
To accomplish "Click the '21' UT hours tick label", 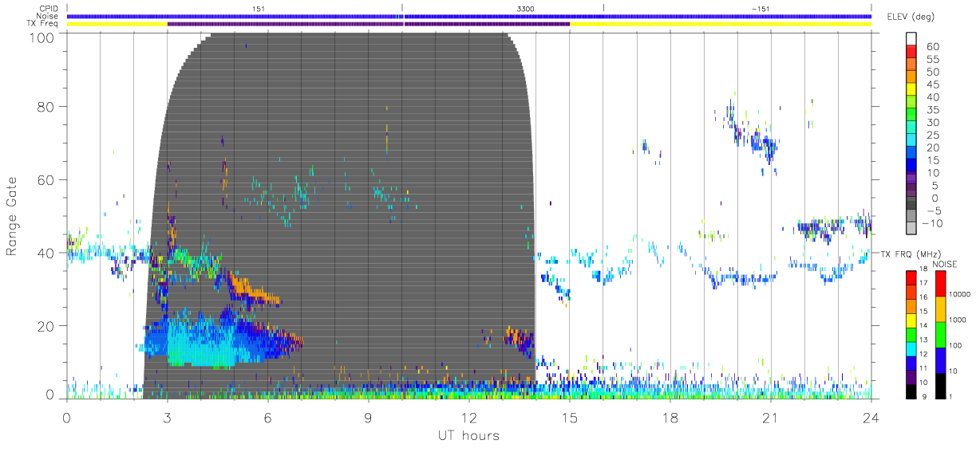I will coord(770,416).
